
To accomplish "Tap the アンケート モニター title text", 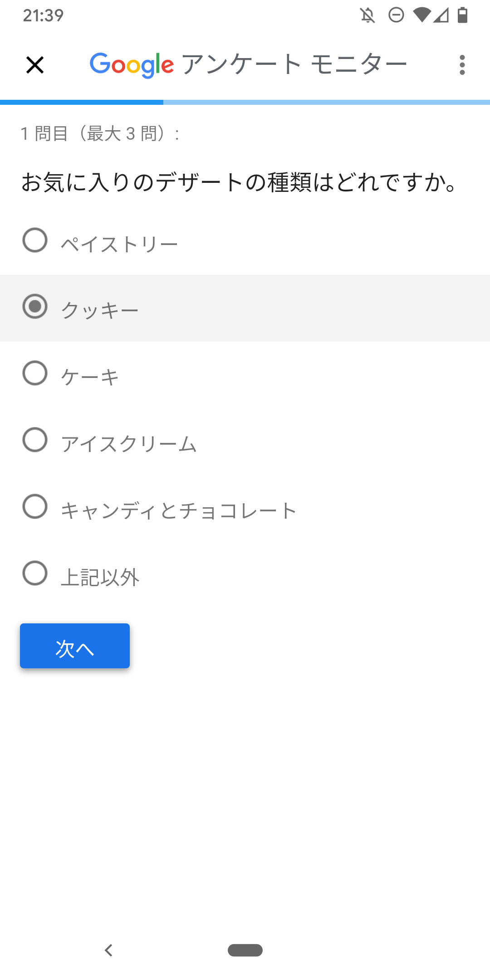I will (294, 64).
